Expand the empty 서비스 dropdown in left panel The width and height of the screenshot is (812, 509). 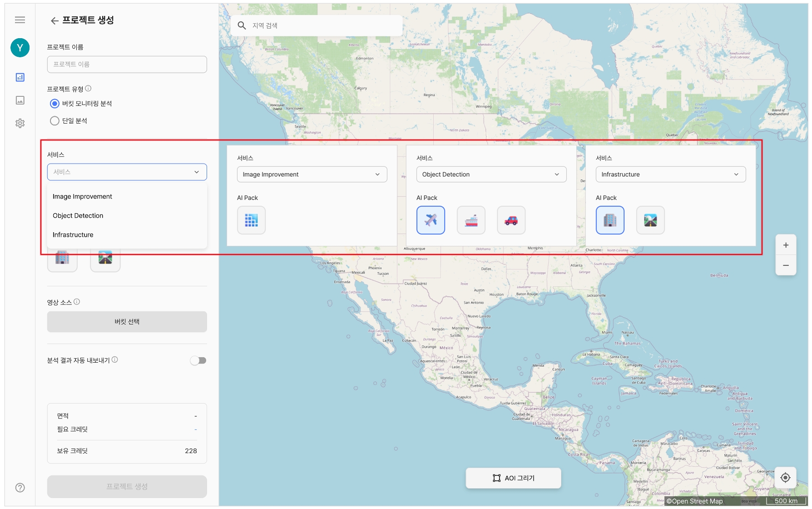pyautogui.click(x=127, y=172)
